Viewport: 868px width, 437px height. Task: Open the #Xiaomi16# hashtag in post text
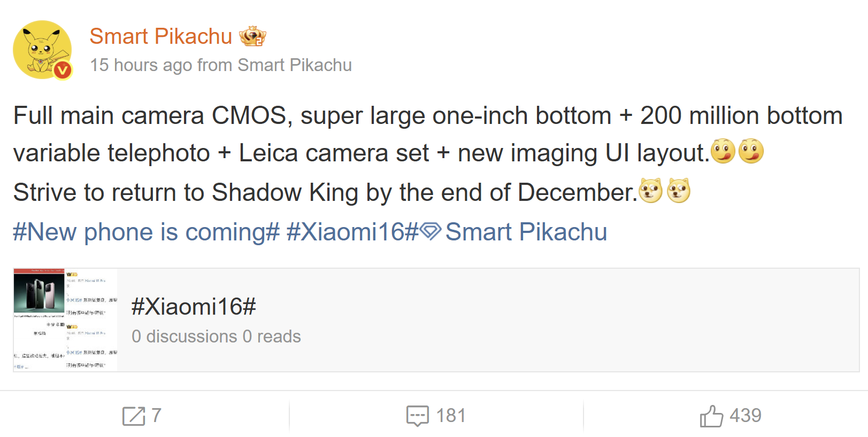352,232
